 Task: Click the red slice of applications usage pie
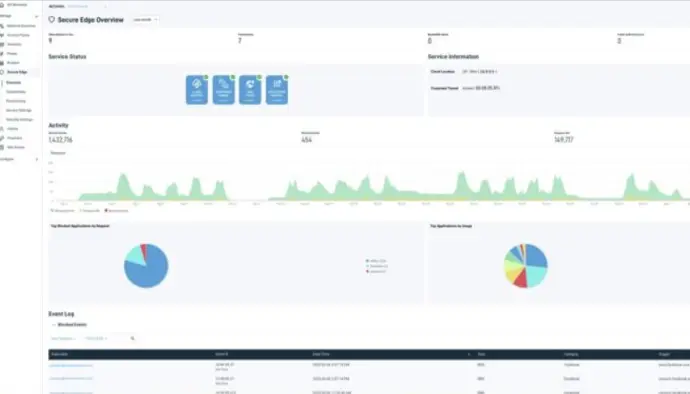521,279
